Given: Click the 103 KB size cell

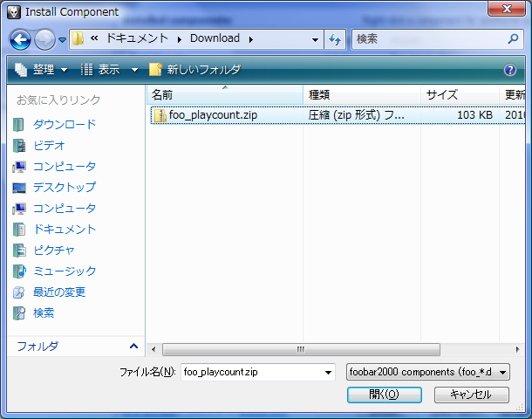Looking at the screenshot, I should pyautogui.click(x=474, y=115).
